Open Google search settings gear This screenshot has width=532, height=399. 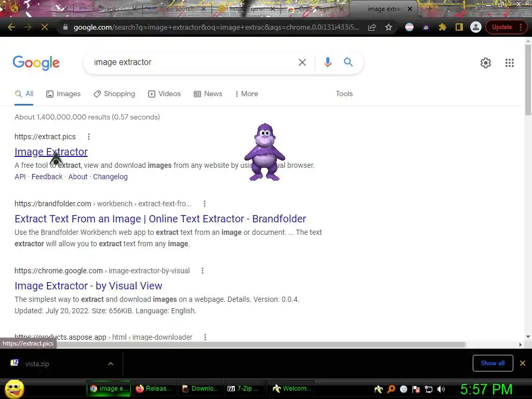click(486, 63)
